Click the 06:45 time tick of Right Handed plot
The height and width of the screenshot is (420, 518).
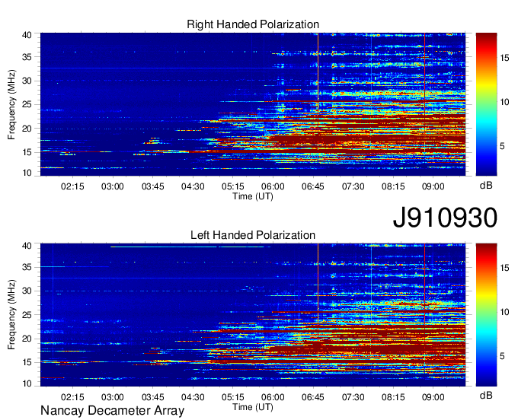click(313, 186)
